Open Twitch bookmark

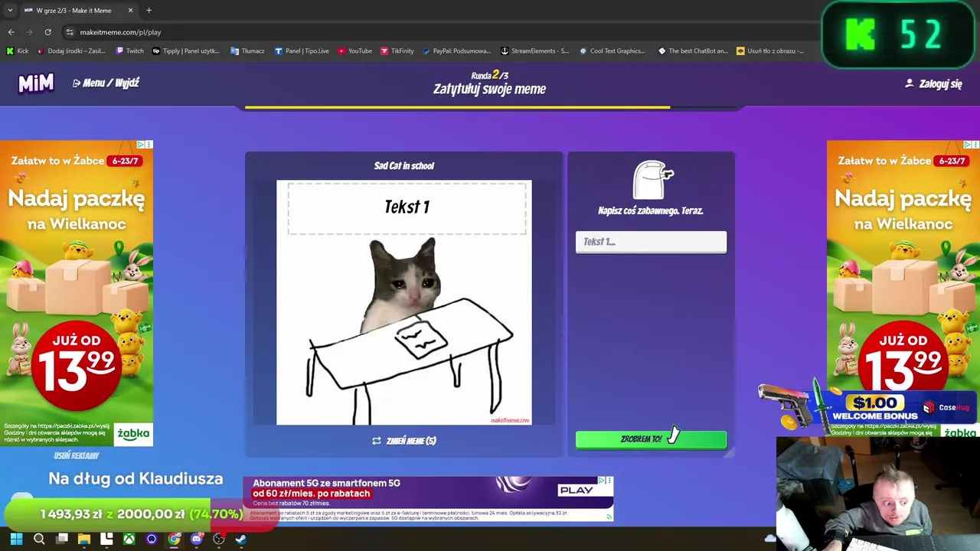tap(129, 51)
